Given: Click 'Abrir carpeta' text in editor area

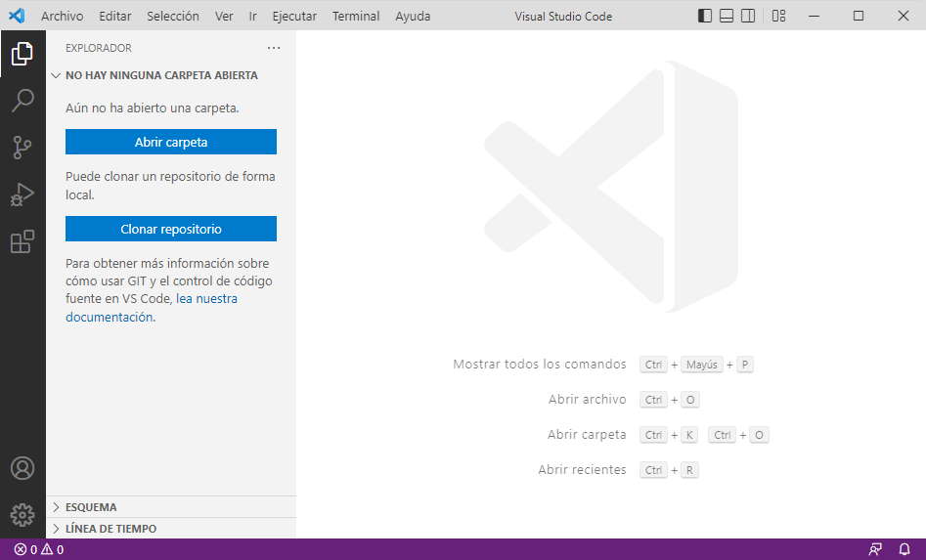Looking at the screenshot, I should pos(587,434).
